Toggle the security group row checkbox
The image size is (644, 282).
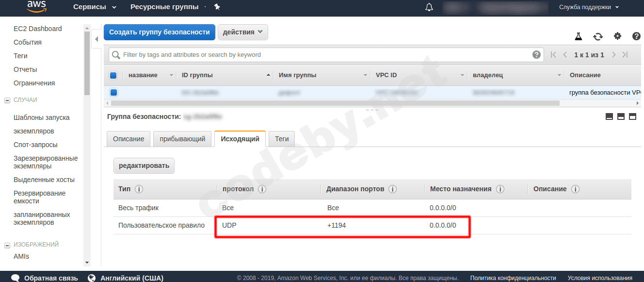pyautogui.click(x=113, y=92)
